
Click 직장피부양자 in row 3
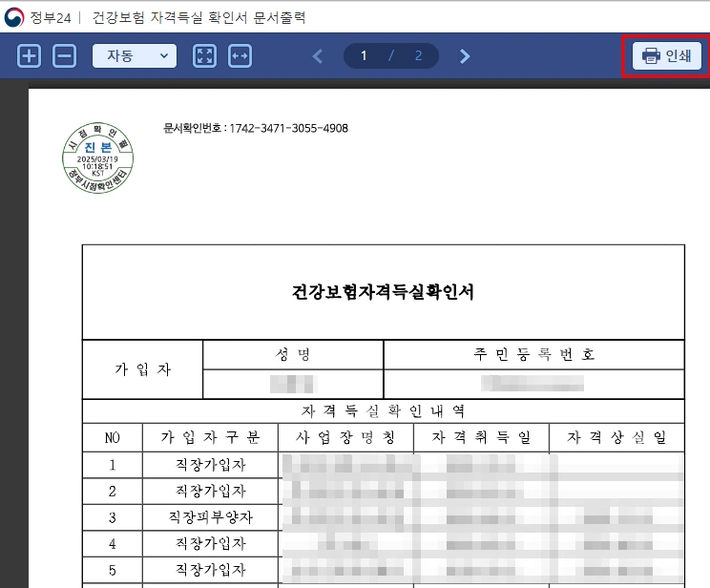(x=211, y=517)
